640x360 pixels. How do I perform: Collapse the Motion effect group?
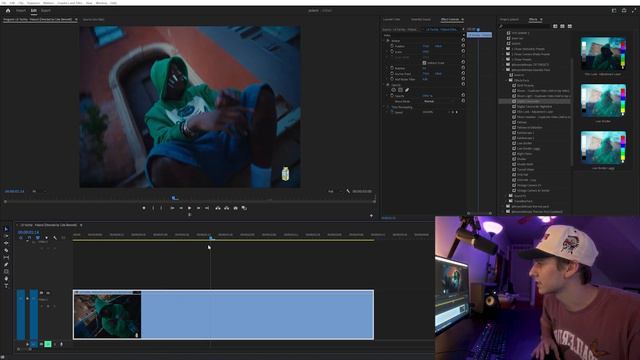click(x=384, y=41)
